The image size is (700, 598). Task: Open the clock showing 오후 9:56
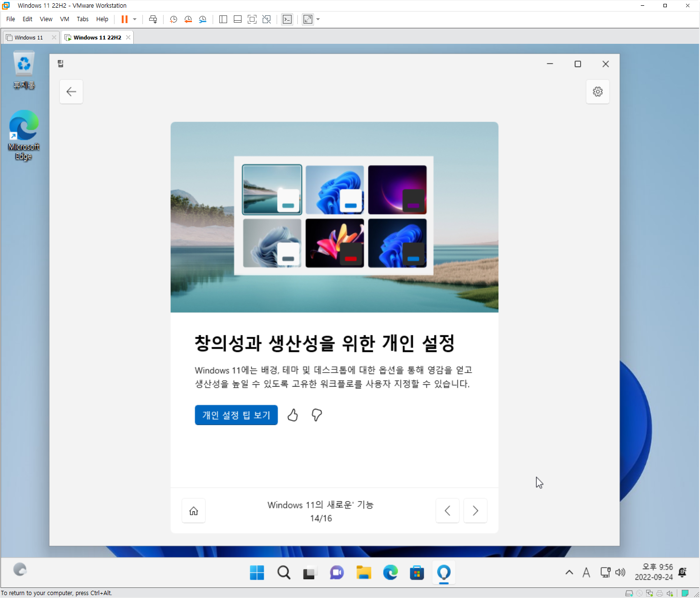pos(653,572)
